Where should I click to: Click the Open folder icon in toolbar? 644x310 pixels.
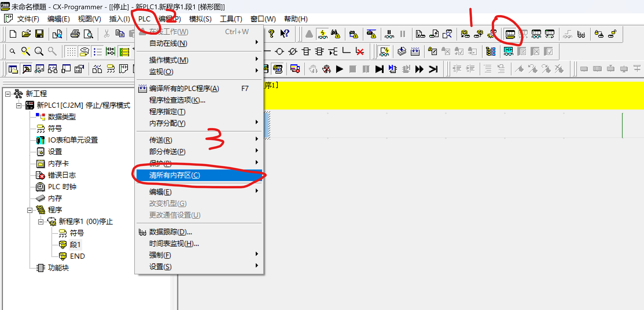click(26, 34)
